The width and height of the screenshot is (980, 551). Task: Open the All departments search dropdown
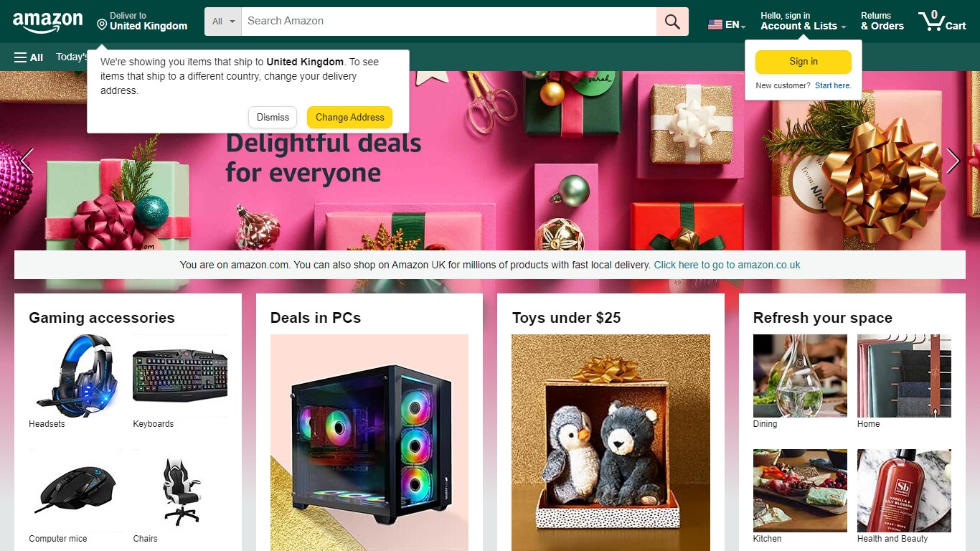tap(223, 22)
